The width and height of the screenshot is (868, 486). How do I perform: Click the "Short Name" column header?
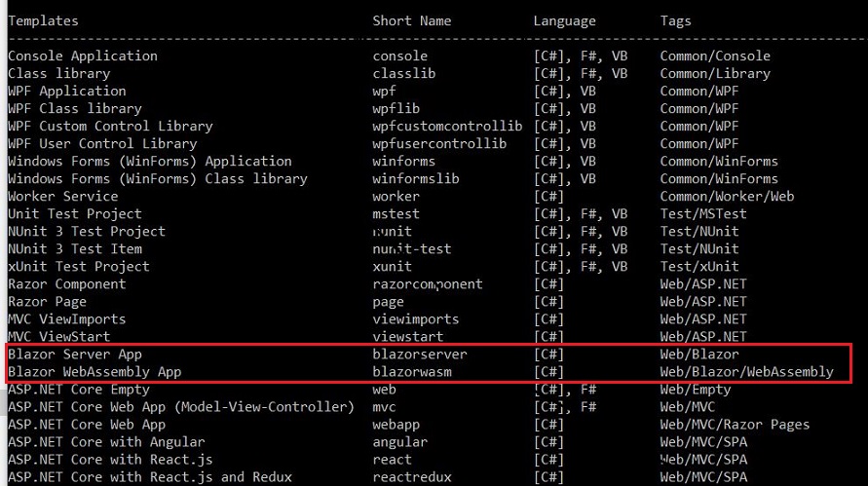411,21
